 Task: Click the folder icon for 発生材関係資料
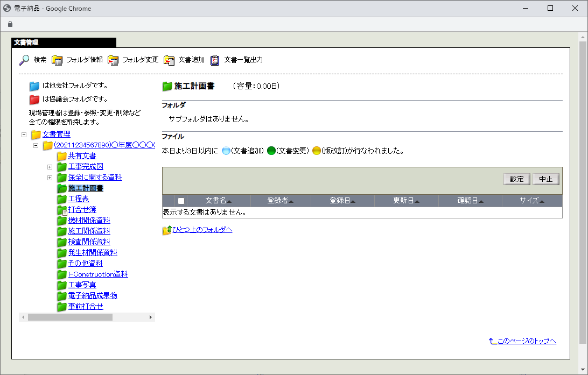point(62,253)
